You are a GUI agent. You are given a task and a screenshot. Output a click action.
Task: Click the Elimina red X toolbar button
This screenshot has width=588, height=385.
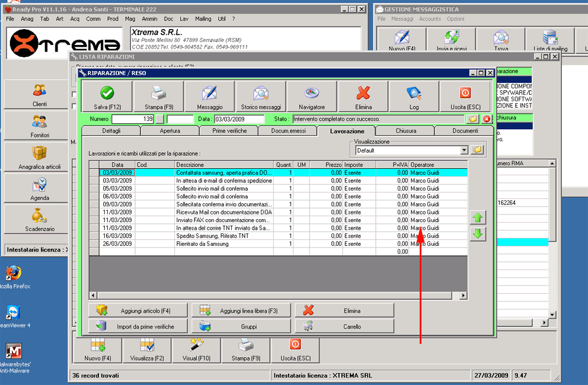(x=363, y=97)
